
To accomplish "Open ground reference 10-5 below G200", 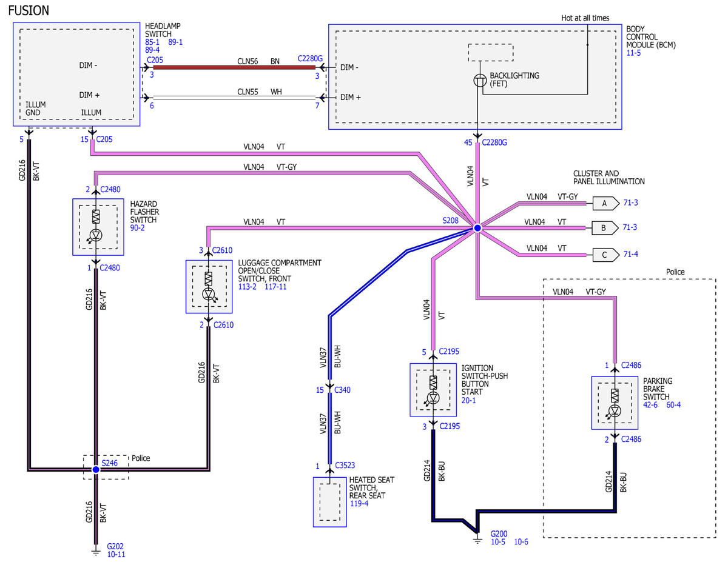I will point(498,541).
